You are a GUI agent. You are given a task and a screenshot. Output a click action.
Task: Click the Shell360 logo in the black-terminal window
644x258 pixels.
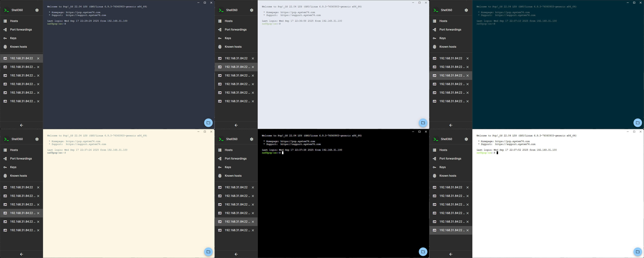(221, 139)
